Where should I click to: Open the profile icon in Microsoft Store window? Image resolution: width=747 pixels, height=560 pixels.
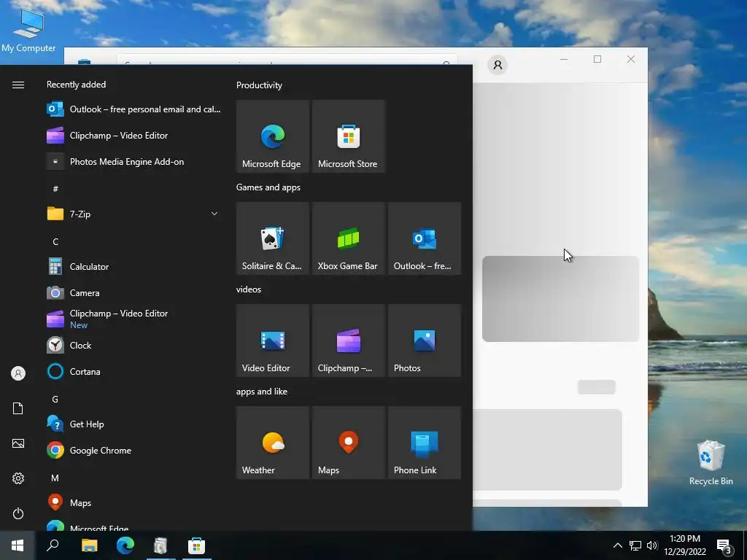coord(498,64)
